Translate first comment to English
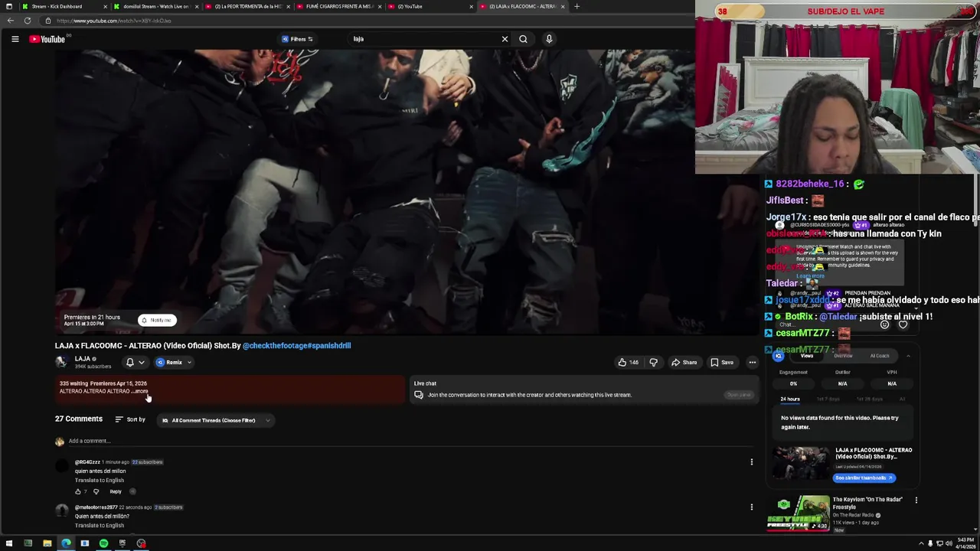980x551 pixels. 99,481
